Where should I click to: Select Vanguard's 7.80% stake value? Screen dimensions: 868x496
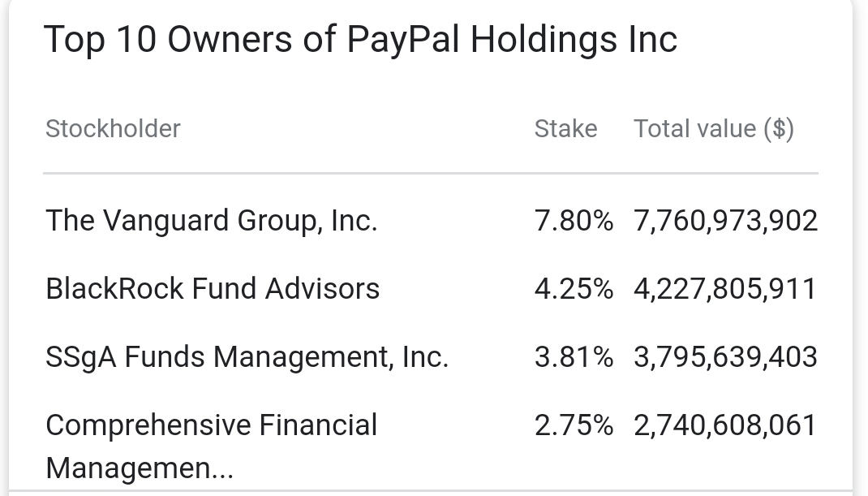click(574, 220)
